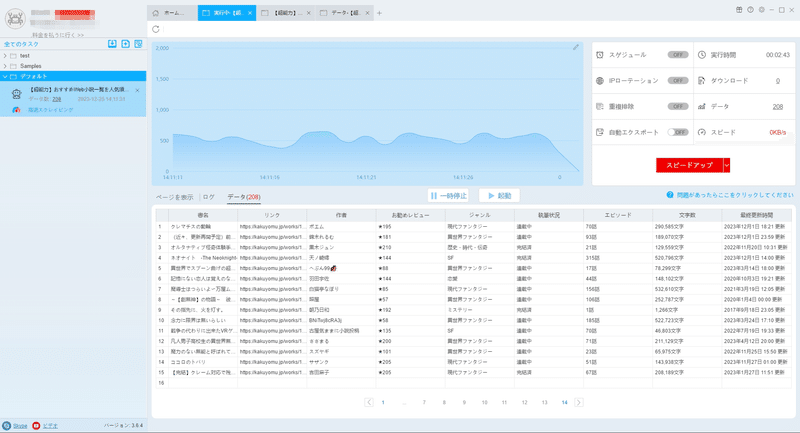Toggle the 自動エクスポート switch
The image size is (800, 433).
pyautogui.click(x=678, y=132)
